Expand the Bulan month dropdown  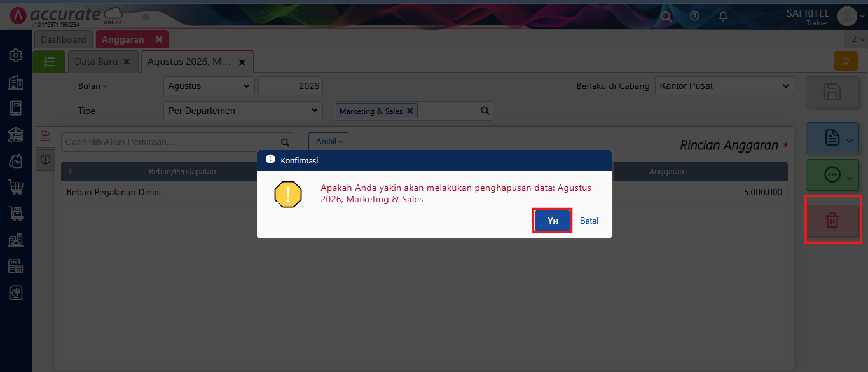pos(209,86)
